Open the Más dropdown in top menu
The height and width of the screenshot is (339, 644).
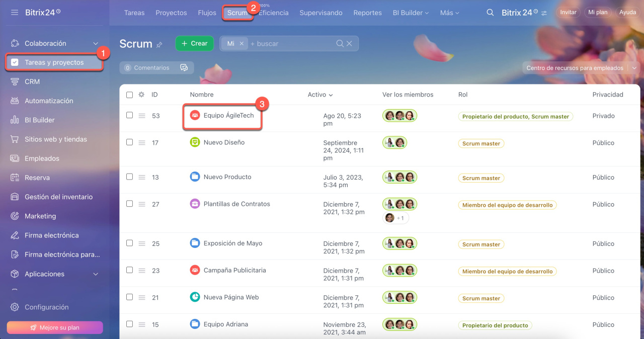tap(449, 13)
